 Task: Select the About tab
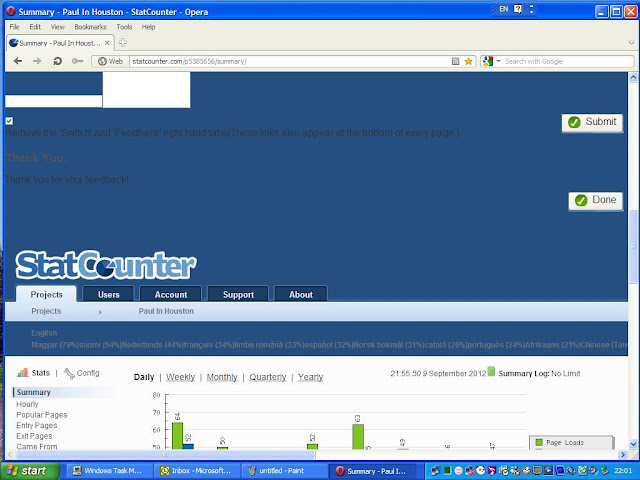pyautogui.click(x=301, y=294)
